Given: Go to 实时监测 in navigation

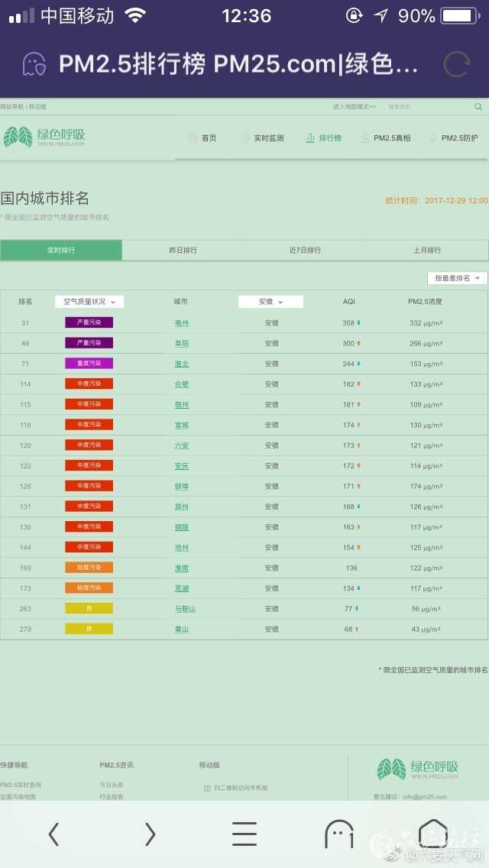Looking at the screenshot, I should tap(262, 138).
